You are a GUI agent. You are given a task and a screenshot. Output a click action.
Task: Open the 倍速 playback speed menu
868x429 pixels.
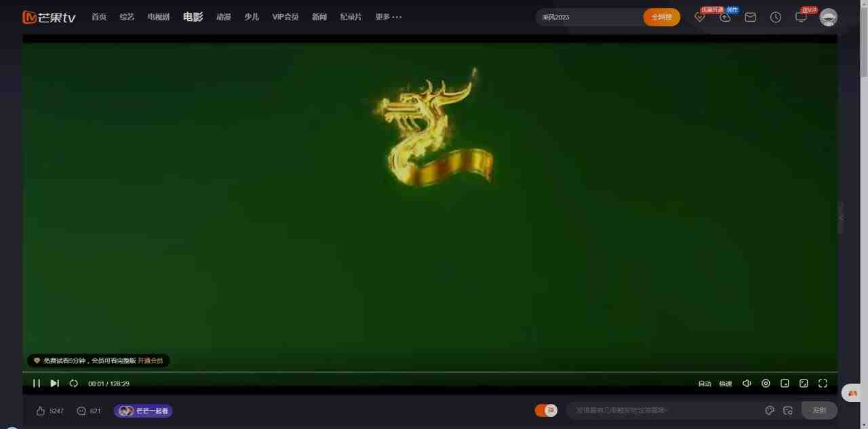(x=726, y=384)
